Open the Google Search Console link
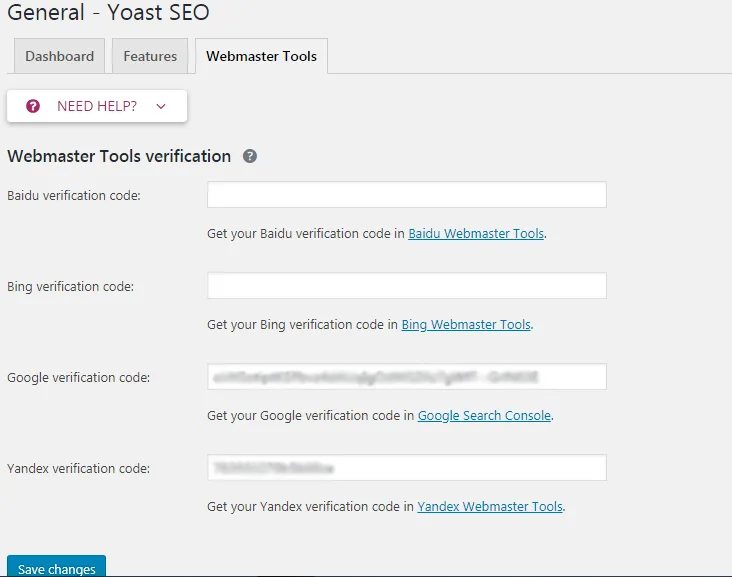 point(484,415)
